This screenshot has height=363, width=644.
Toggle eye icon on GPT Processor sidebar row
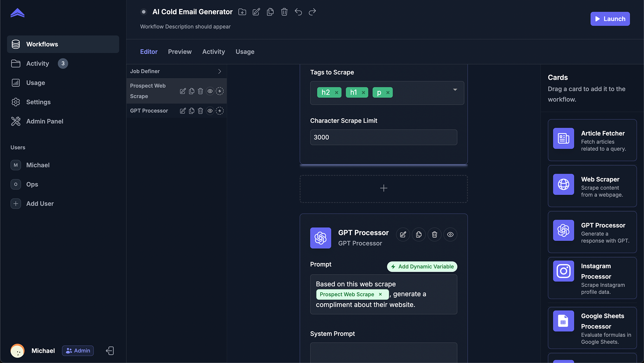point(210,111)
